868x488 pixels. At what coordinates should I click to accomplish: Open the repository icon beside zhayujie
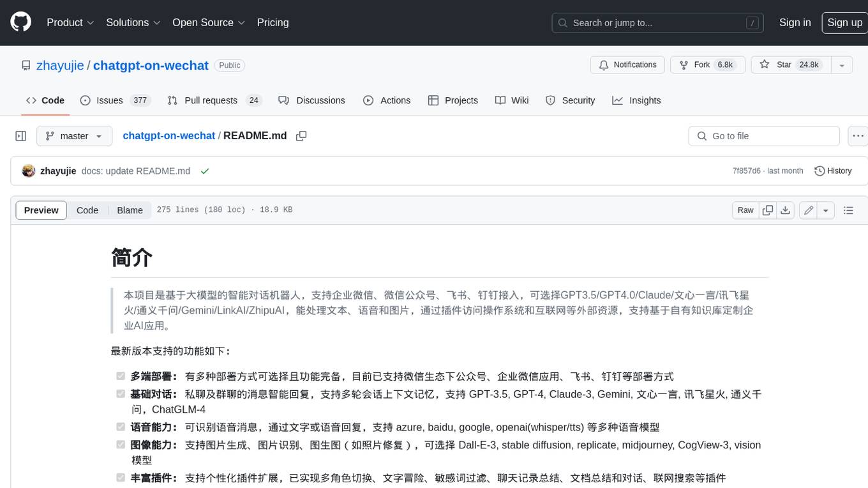26,65
